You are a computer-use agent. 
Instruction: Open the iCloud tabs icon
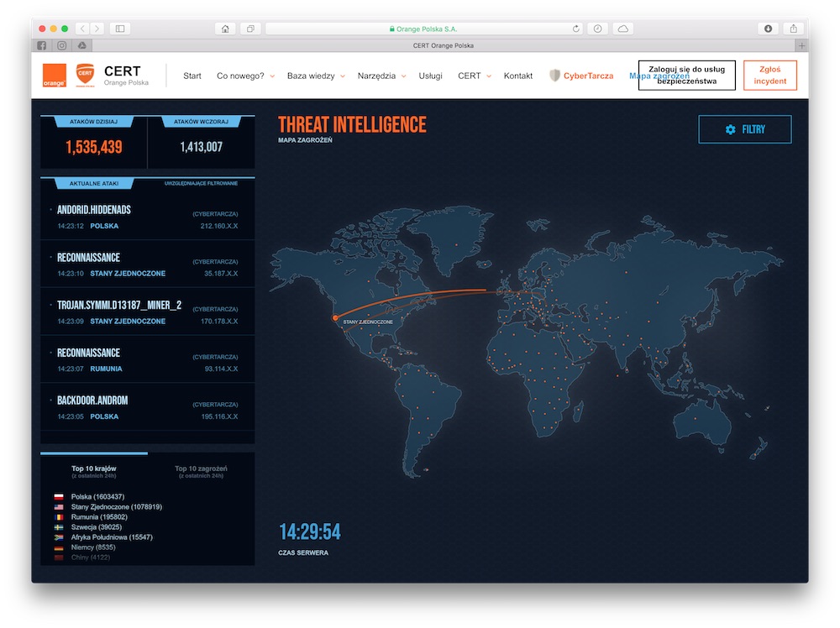point(623,29)
